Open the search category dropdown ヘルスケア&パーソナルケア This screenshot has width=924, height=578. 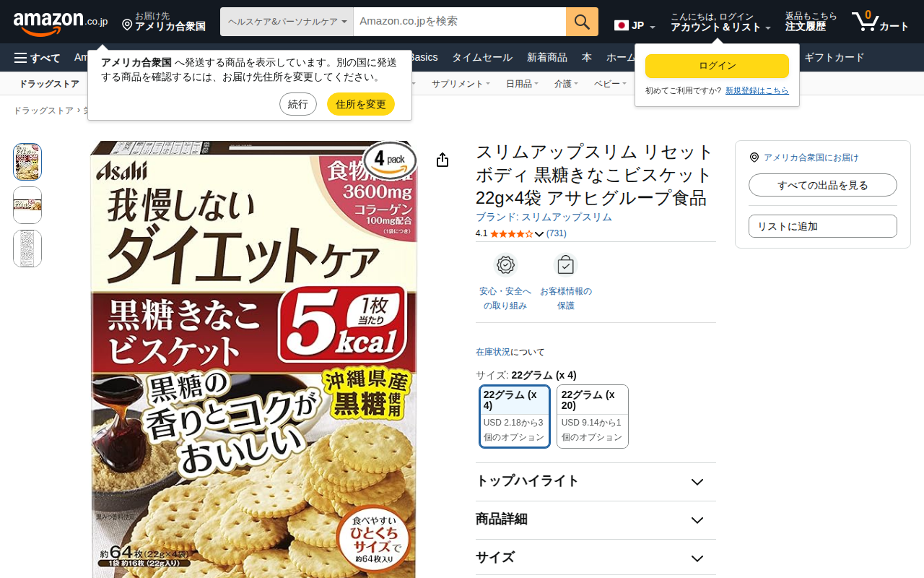click(x=287, y=22)
